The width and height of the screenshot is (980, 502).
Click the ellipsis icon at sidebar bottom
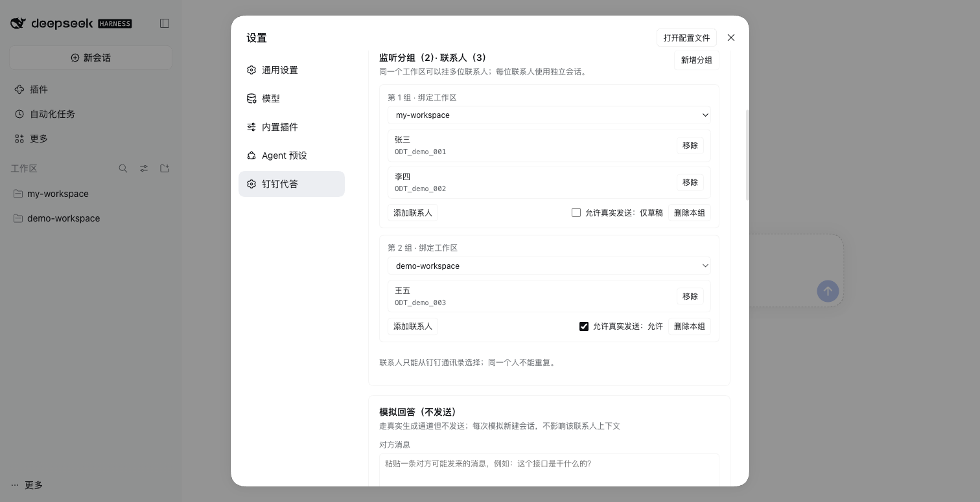[x=15, y=485]
